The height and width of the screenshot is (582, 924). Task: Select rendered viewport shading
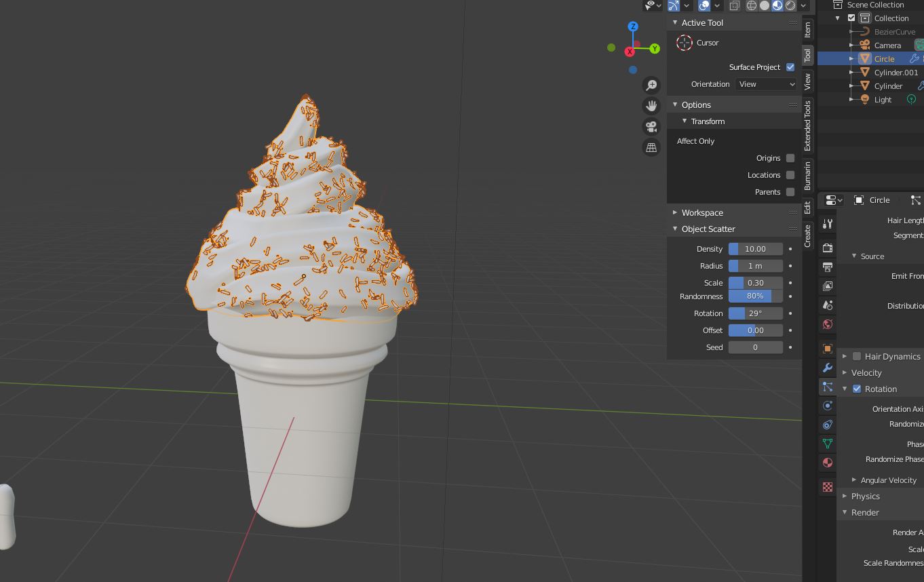point(790,5)
